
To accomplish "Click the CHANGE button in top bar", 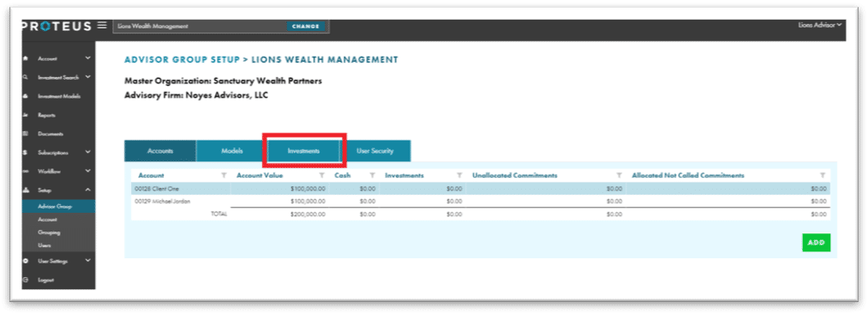I will tap(306, 26).
